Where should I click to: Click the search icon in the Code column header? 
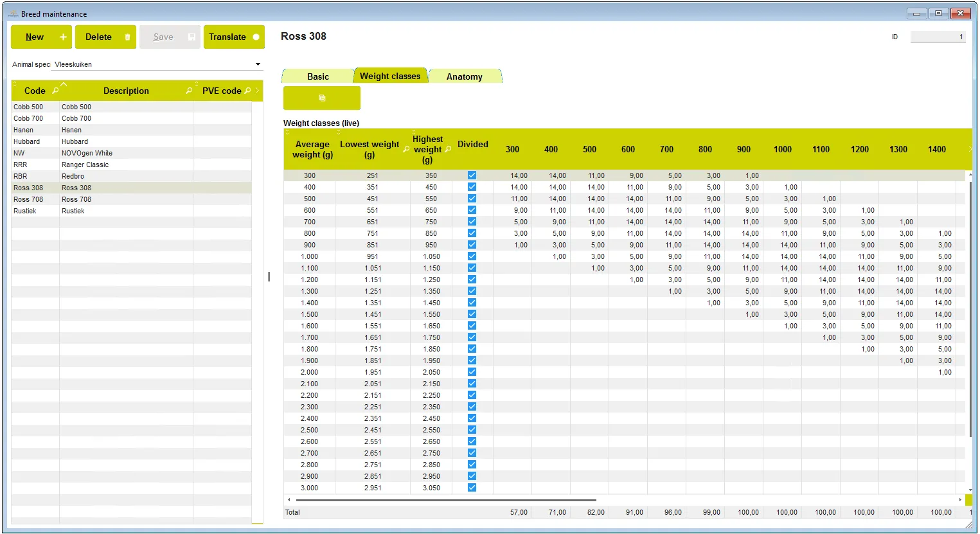[x=55, y=91]
